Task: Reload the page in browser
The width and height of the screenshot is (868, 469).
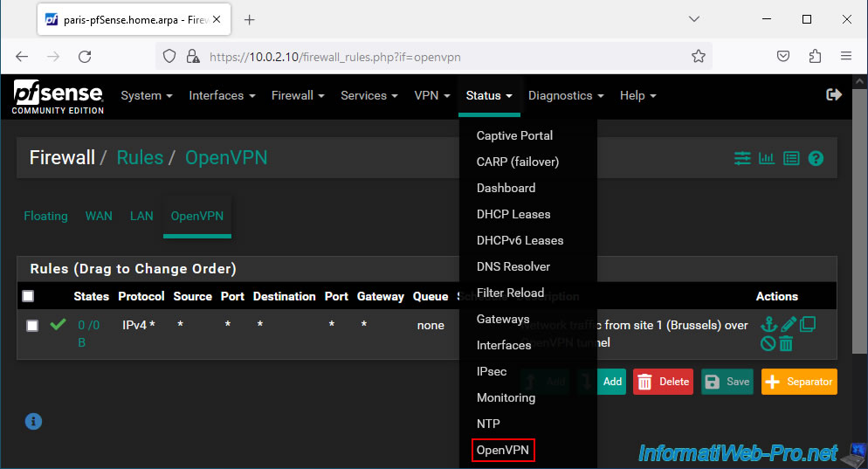Action: point(85,57)
